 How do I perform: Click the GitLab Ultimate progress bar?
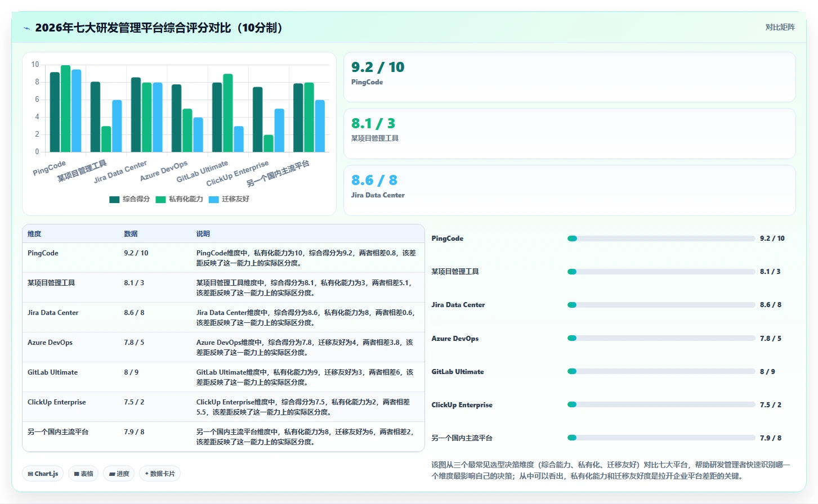point(661,371)
